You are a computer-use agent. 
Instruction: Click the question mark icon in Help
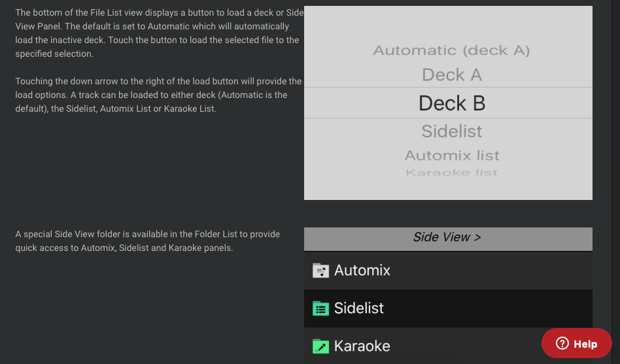coord(562,343)
